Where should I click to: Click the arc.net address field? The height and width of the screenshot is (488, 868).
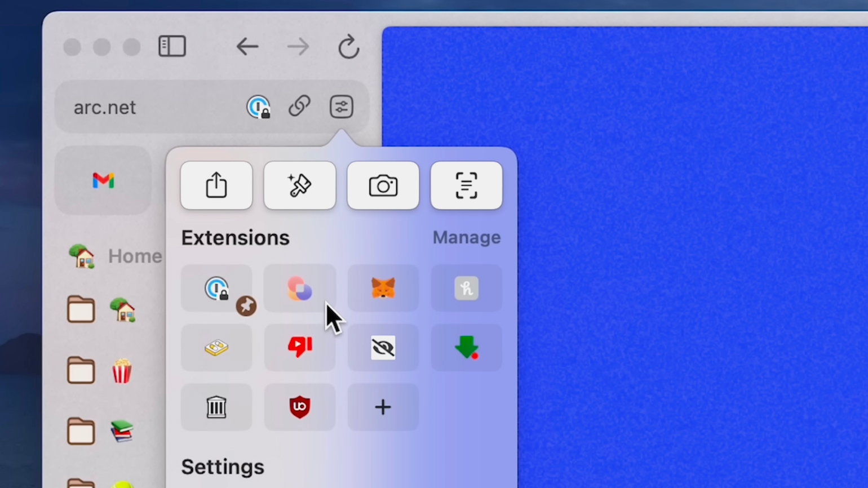(x=212, y=107)
